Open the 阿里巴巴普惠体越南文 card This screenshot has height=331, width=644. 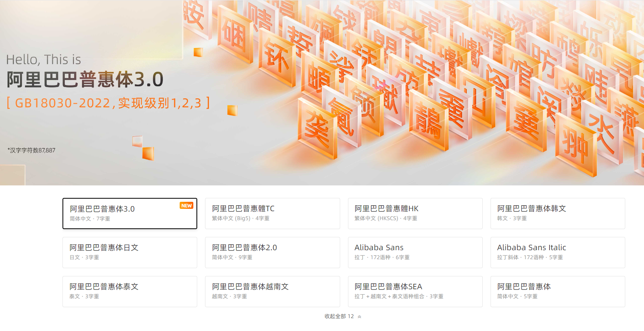coord(272,292)
